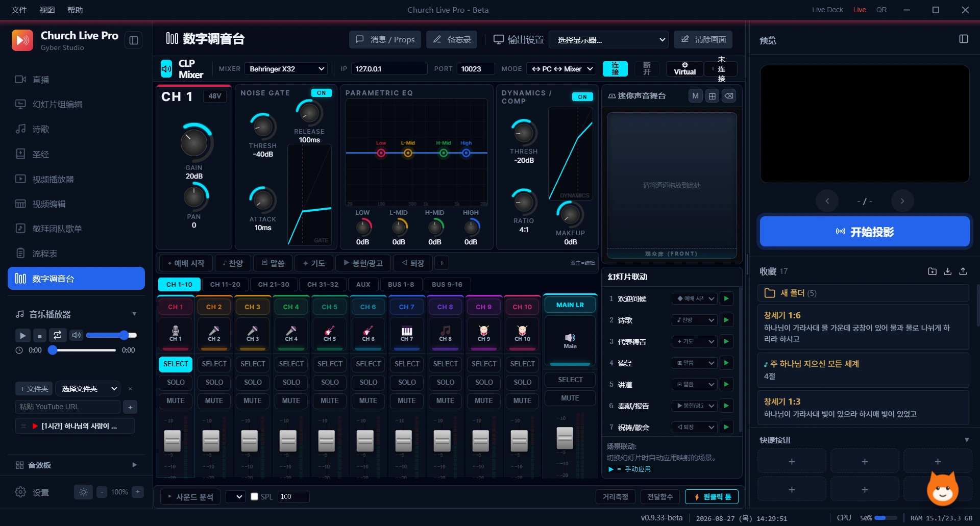Click the 원클릭 튠 one-click tune button
Viewport: 980px width, 526px height.
click(x=712, y=496)
